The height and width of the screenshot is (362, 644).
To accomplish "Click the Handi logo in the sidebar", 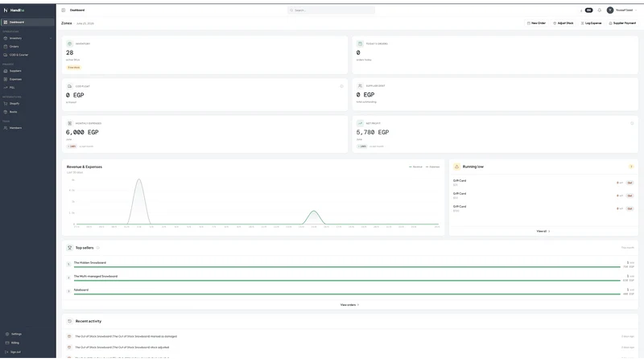I will click(x=14, y=10).
